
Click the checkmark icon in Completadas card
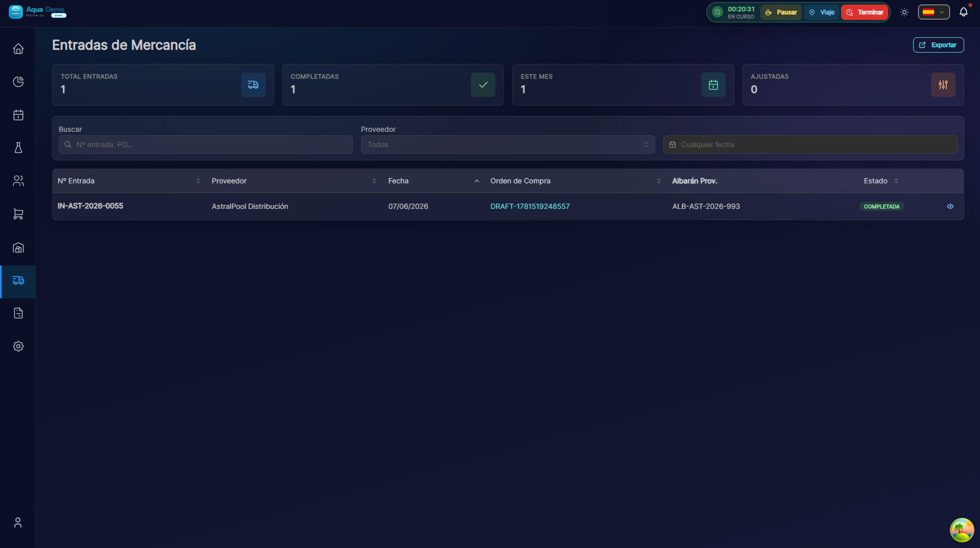(483, 85)
